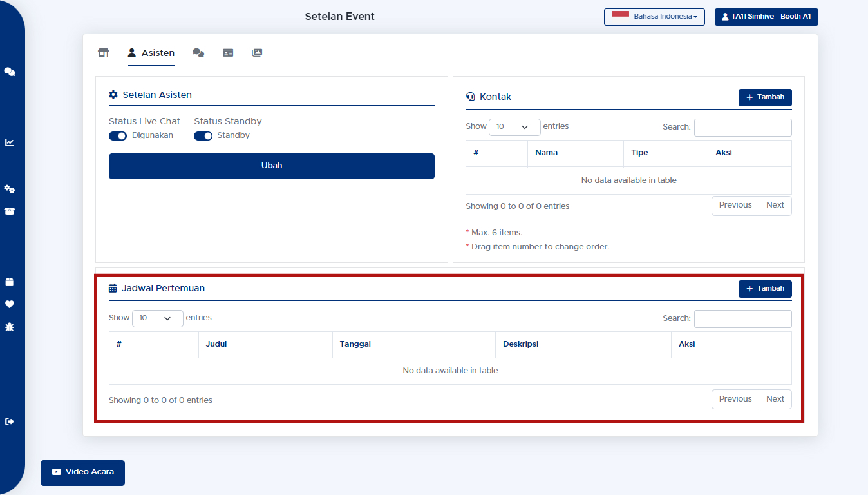Sort meeting table by Deskripsi column
Screen dimensions: 868x495
583,345
